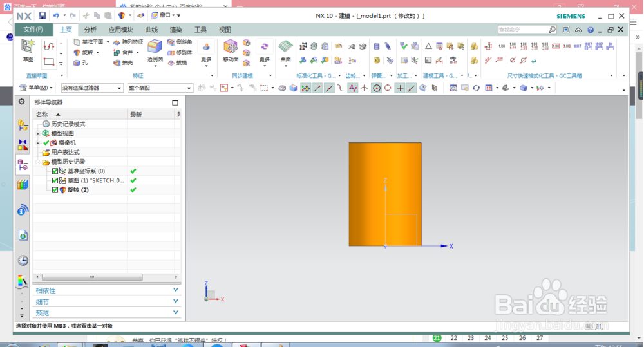Toggle checkbox for 草图 (1) SKETCH_0
Image resolution: width=644 pixels, height=347 pixels.
(55, 181)
